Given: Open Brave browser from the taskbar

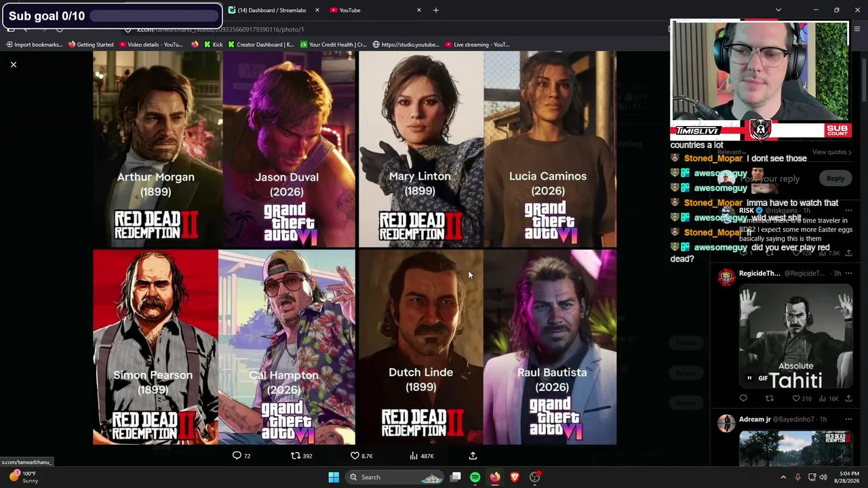Looking at the screenshot, I should (515, 477).
